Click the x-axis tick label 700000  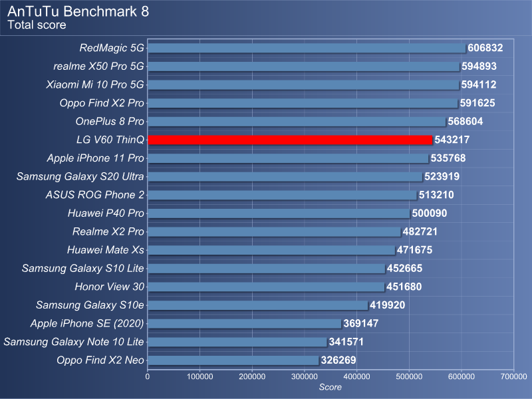click(513, 376)
